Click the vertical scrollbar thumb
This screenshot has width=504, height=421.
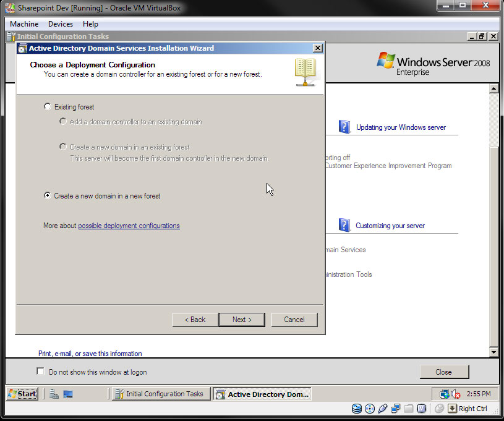click(x=493, y=246)
